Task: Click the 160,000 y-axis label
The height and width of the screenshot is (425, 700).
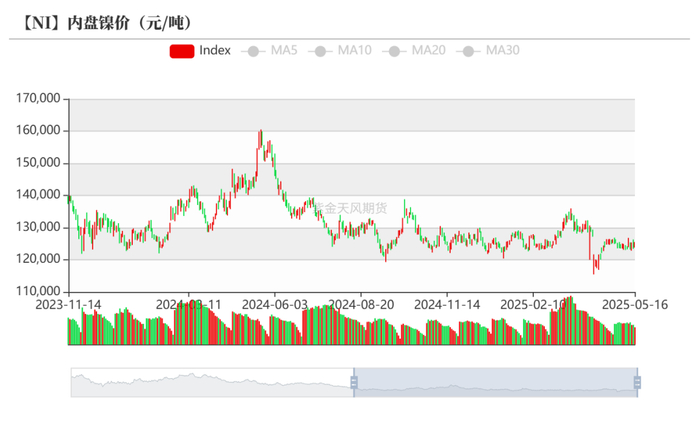Action: (38, 130)
